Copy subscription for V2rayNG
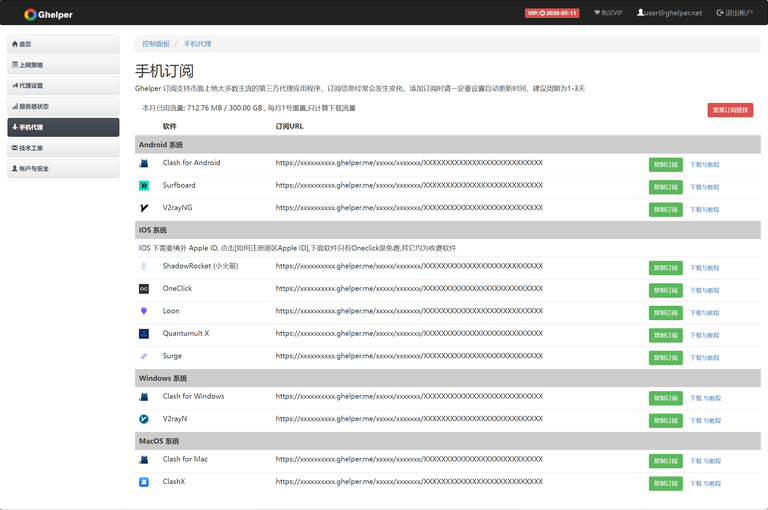The height and width of the screenshot is (510, 768). [666, 210]
